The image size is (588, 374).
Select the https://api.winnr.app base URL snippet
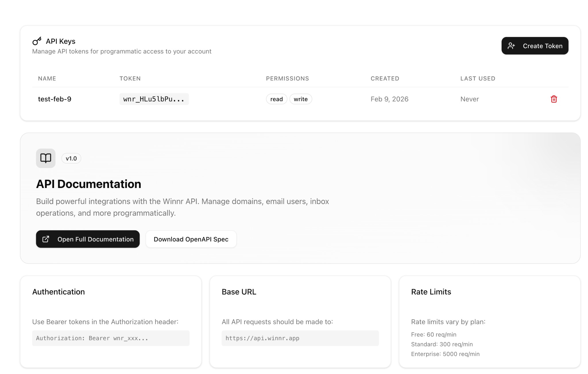[x=300, y=338]
